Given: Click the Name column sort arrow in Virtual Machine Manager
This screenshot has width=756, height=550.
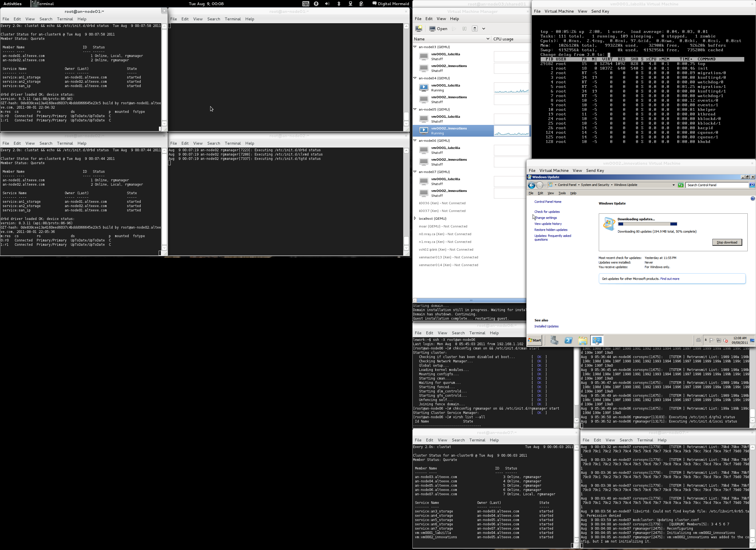Looking at the screenshot, I should pos(488,39).
